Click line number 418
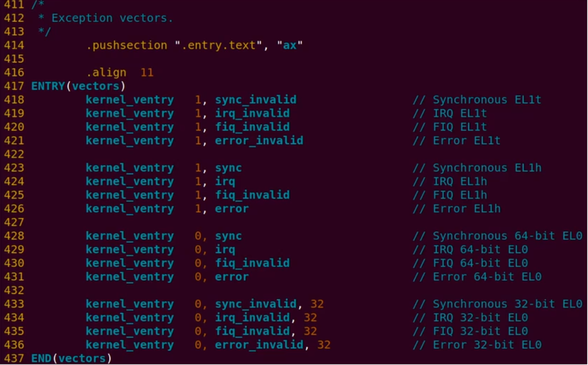 13,100
